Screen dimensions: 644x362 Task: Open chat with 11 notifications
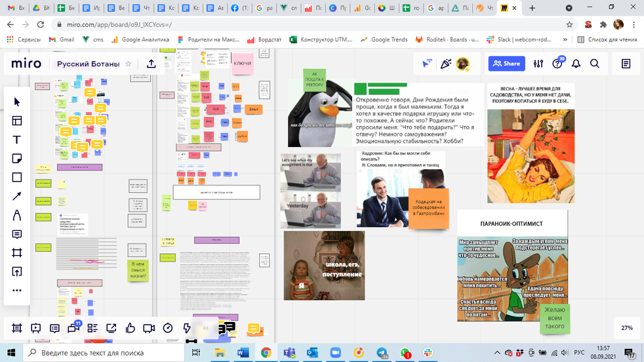coord(74,327)
